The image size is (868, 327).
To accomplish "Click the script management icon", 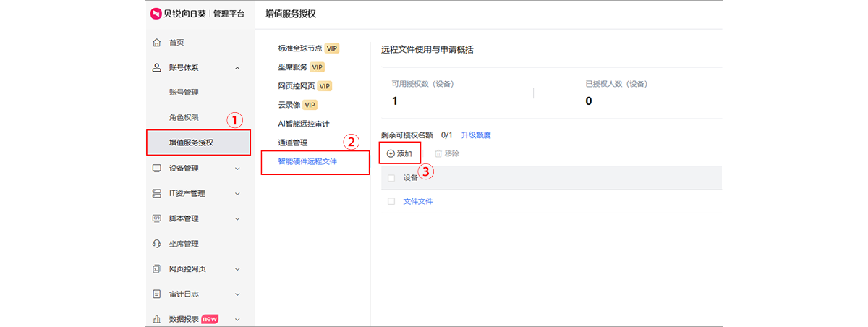I will click(x=156, y=218).
